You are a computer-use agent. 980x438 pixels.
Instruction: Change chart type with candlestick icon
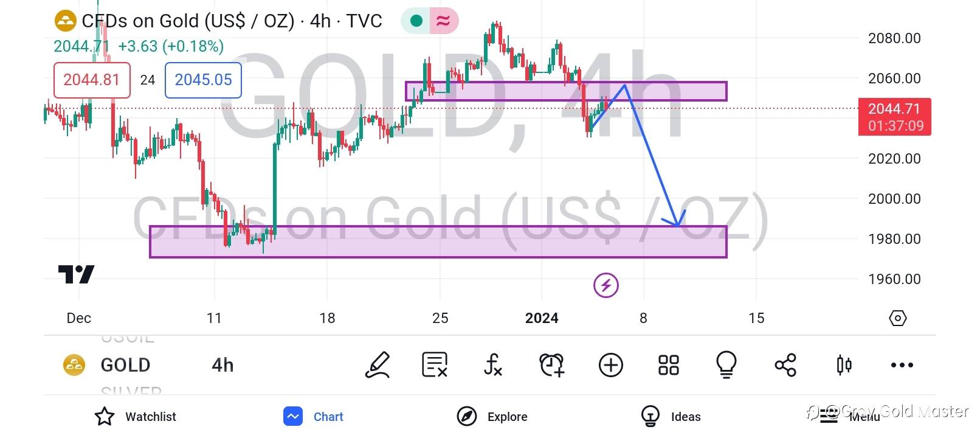pos(844,365)
